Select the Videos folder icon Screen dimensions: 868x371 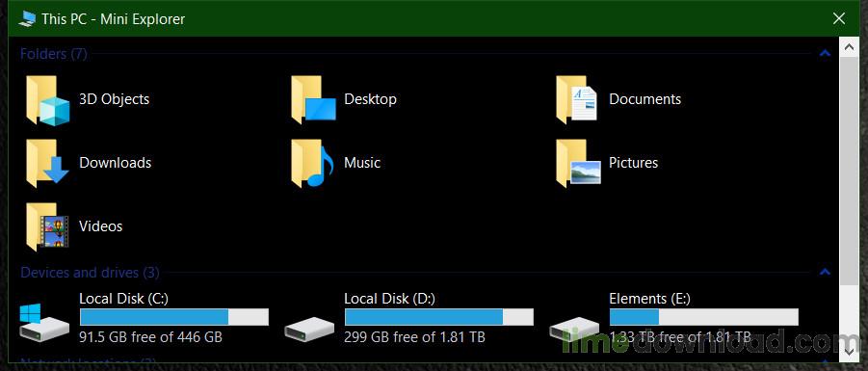(x=47, y=227)
